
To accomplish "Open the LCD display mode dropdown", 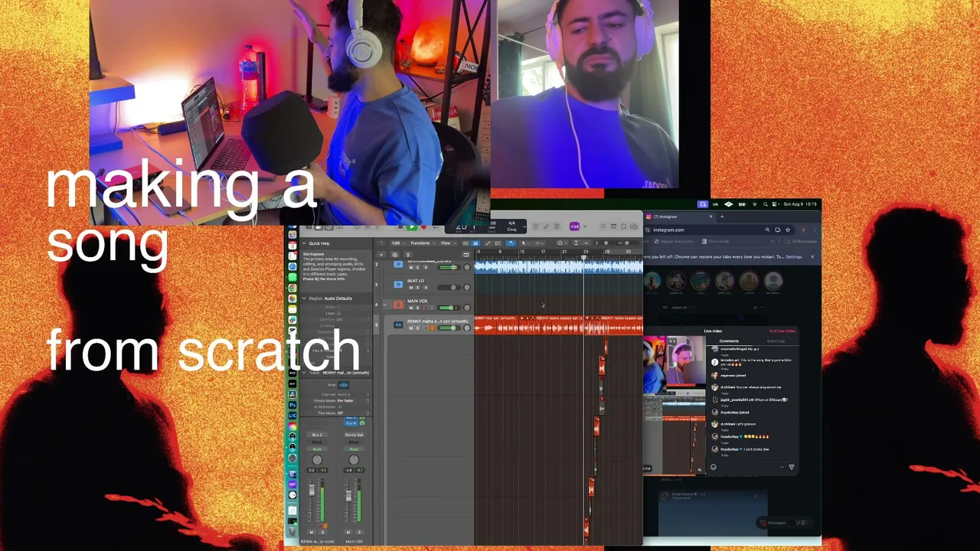I will pos(524,227).
